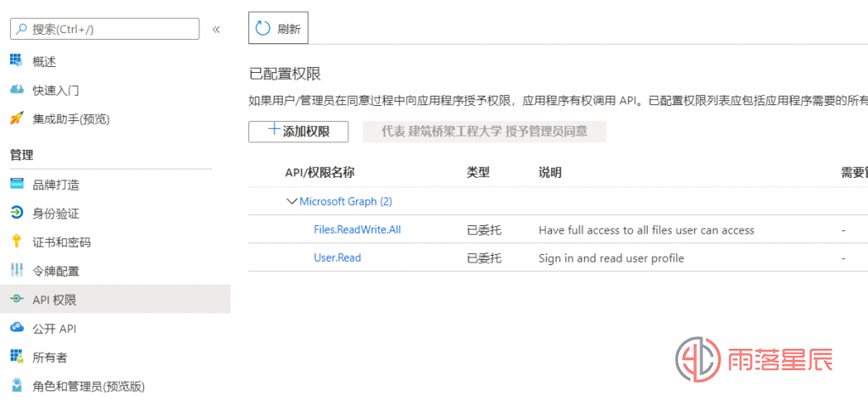Open the Microsoft Graph (2) link
The height and width of the screenshot is (404, 868).
tap(346, 202)
